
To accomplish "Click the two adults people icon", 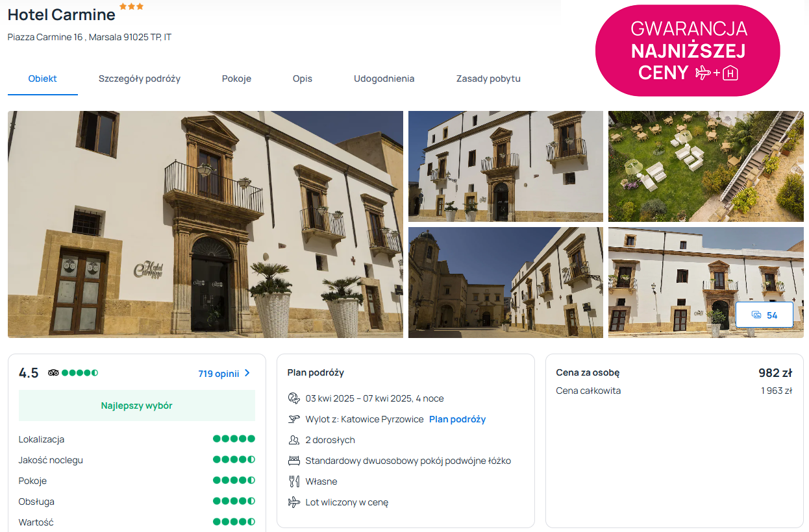I will tap(293, 440).
